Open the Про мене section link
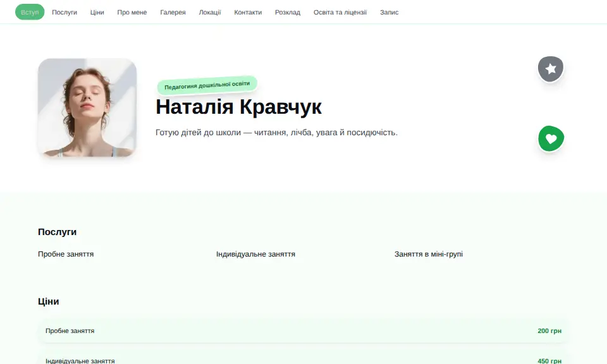The image size is (607, 364). (132, 13)
